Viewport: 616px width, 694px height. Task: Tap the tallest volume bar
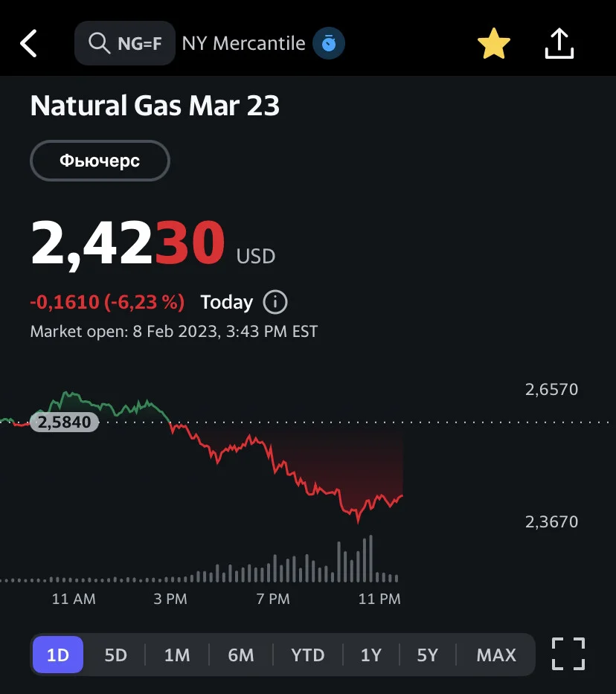point(370,558)
